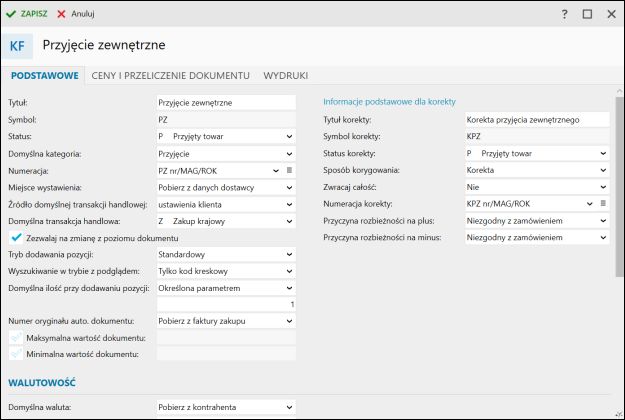Click the ZAPISZ save checkmark icon
Image resolution: width=625 pixels, height=420 pixels.
pyautogui.click(x=11, y=14)
